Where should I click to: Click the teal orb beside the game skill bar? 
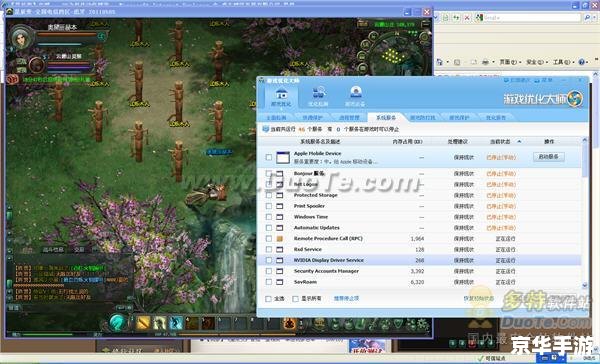pyautogui.click(x=118, y=323)
